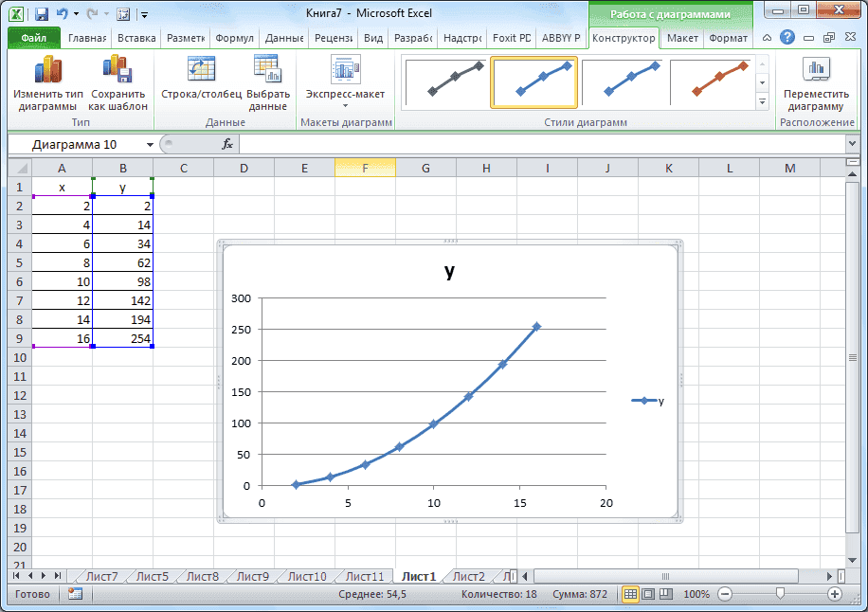
Task: Switch to Page Layout view in status bar
Action: (x=648, y=594)
